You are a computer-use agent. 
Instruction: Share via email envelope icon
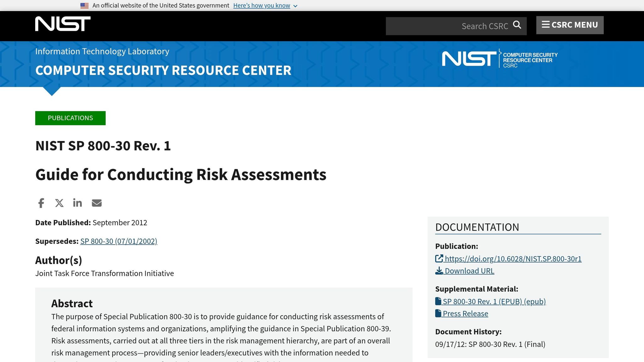(97, 203)
